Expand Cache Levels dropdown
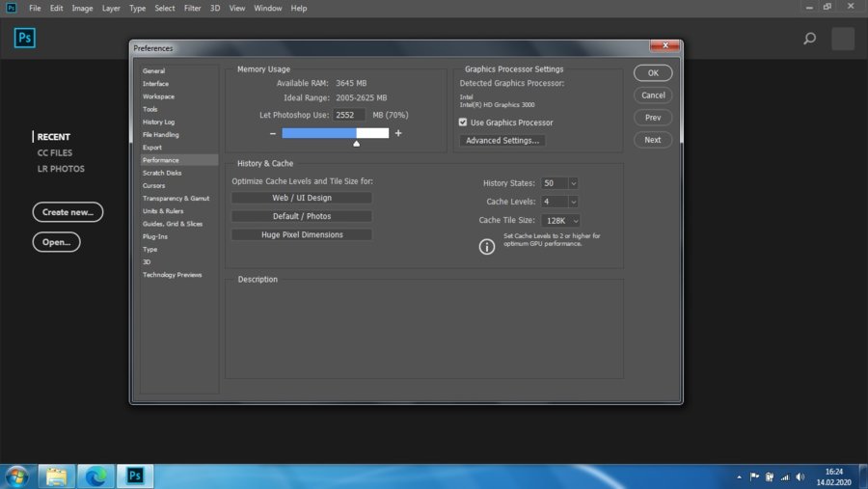This screenshot has width=868, height=489. click(574, 202)
